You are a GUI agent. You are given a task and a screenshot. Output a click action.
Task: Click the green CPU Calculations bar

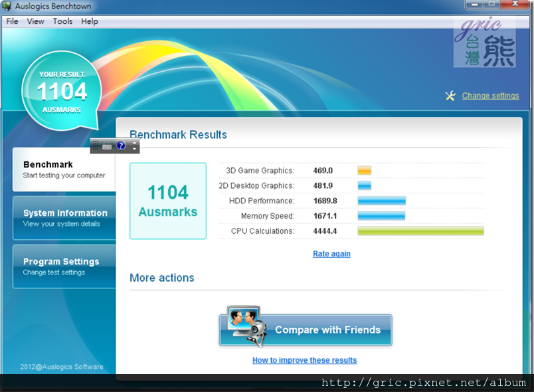click(420, 231)
